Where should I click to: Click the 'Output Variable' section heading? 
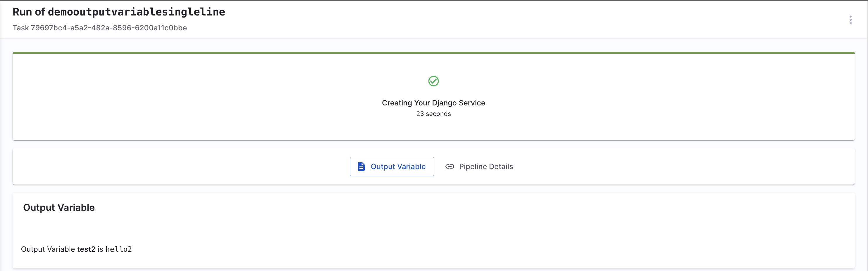[58, 207]
